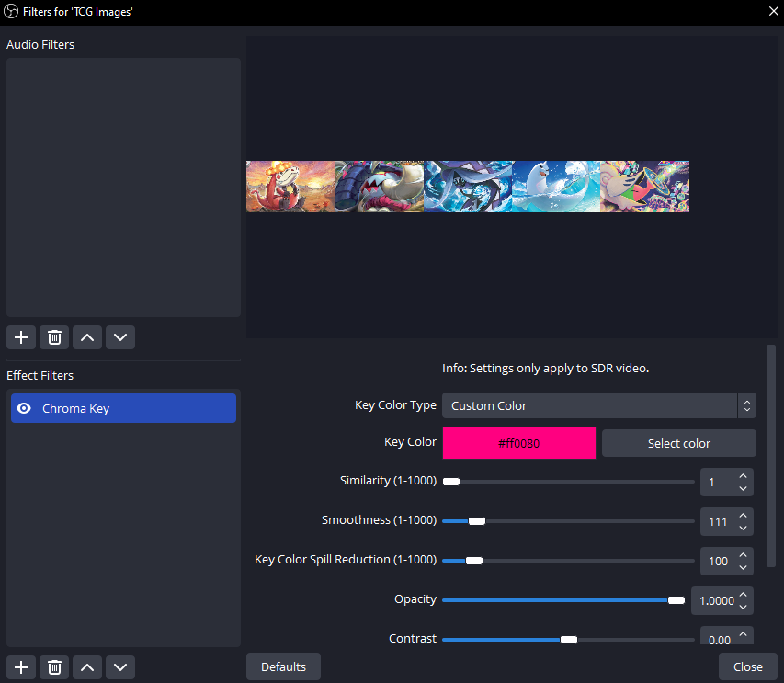784x683 pixels.
Task: Move effect filter up with arrow icon
Action: pos(87,667)
